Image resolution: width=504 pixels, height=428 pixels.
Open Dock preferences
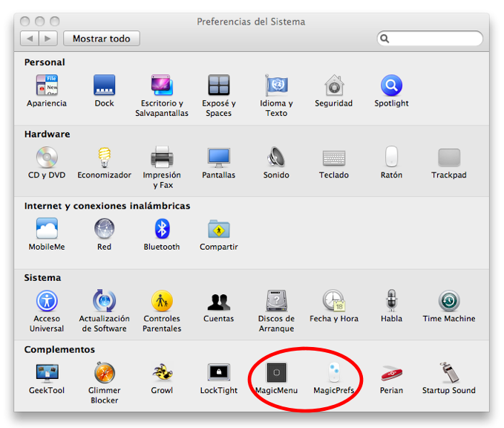104,85
